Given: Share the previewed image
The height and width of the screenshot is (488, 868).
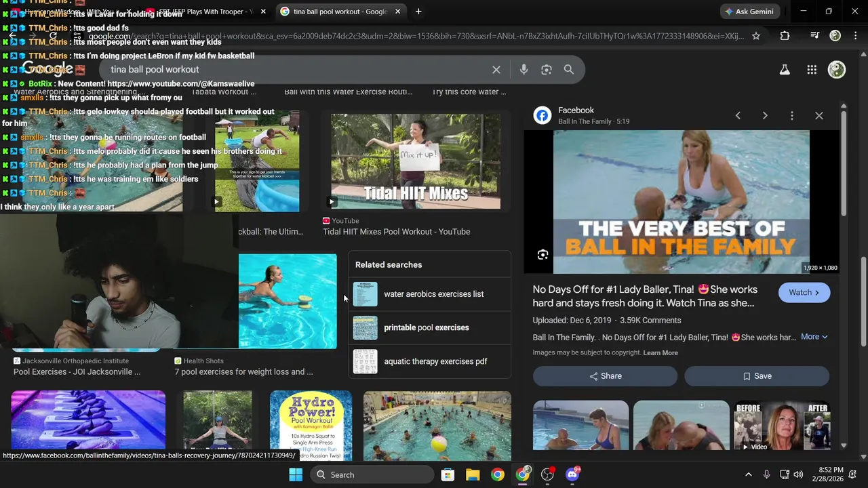Looking at the screenshot, I should click(605, 376).
